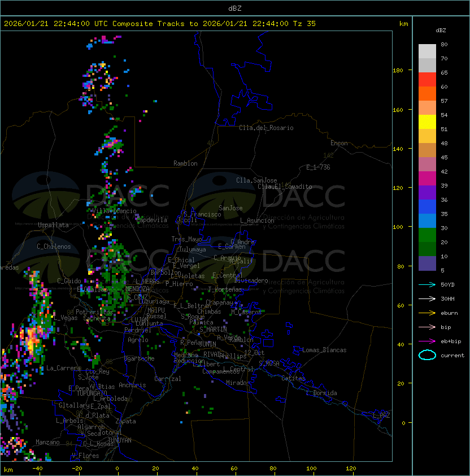Click the E_1-736 label on map
Viewport: 470px width, 476px height.
[x=318, y=167]
